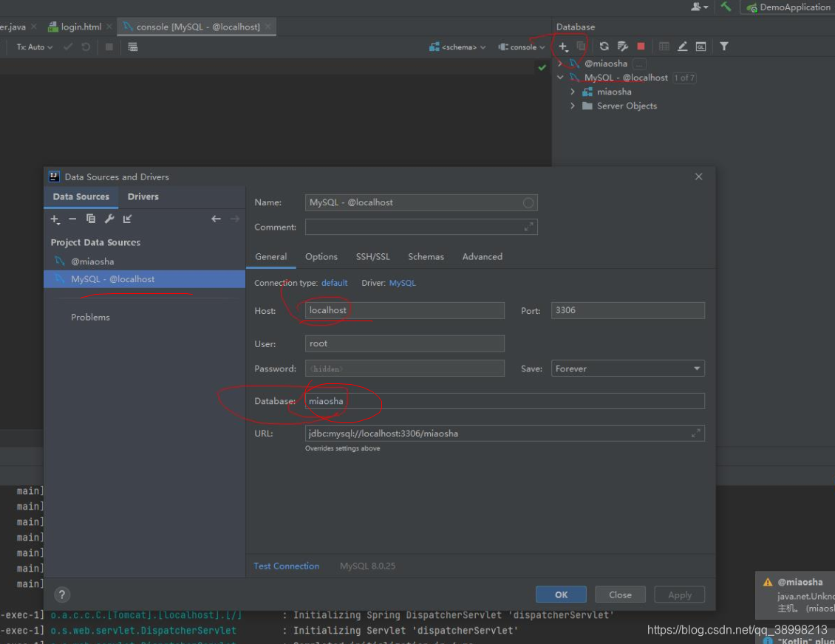Click the default connection type link
835x644 pixels.
[x=335, y=283]
